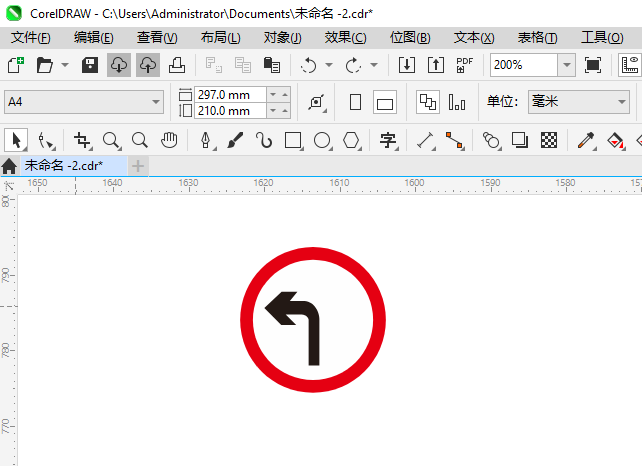This screenshot has height=466, width=642.
Task: Open the 布局(L) menu
Action: 221,38
